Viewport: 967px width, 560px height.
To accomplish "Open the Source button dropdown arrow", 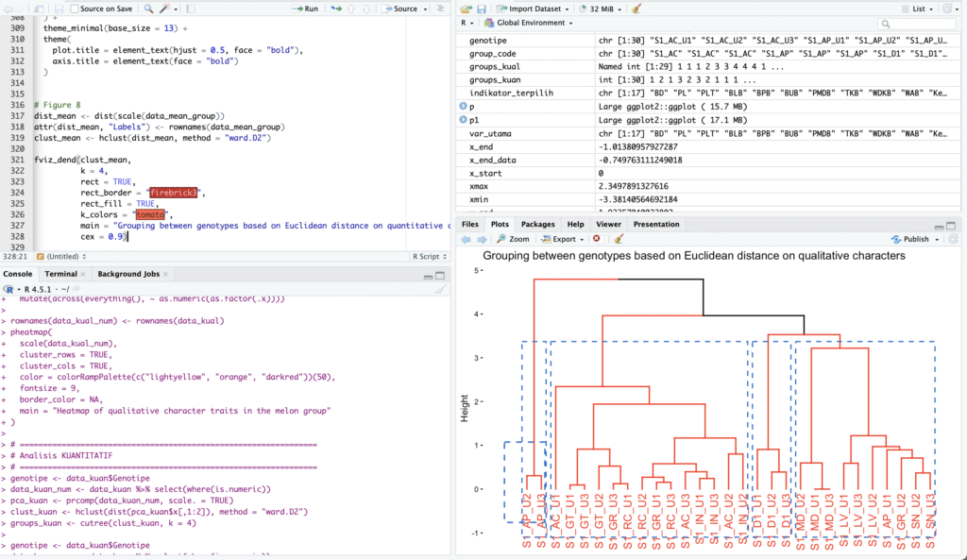I will (x=425, y=8).
